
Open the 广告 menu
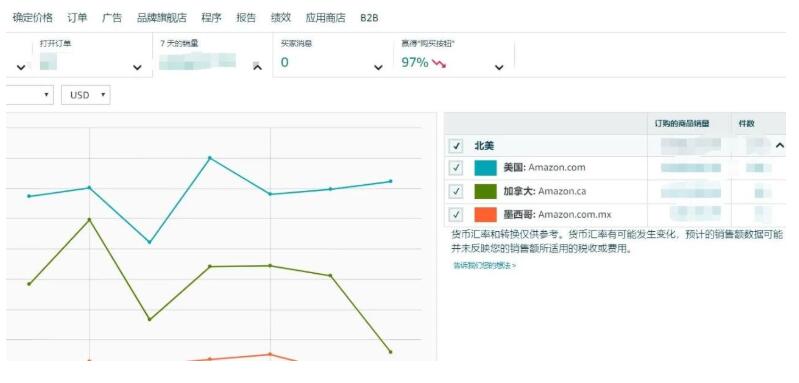click(112, 18)
